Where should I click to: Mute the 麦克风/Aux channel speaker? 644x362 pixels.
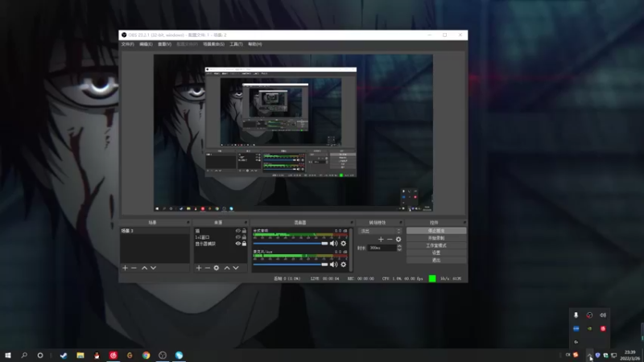pyautogui.click(x=333, y=265)
